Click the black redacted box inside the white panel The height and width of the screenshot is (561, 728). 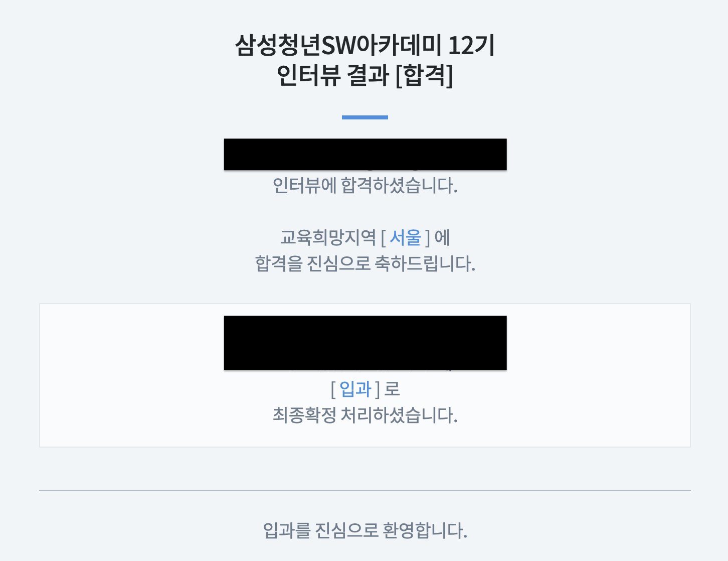[x=365, y=343]
